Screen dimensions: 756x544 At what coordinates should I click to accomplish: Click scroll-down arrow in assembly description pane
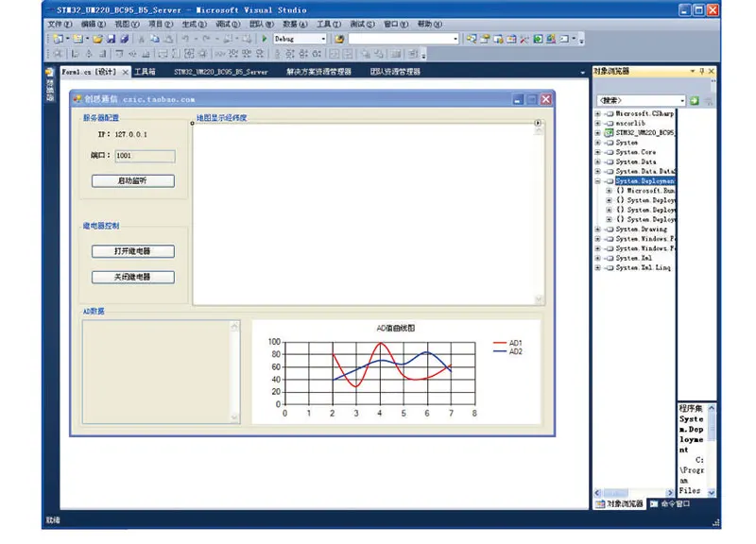pos(712,493)
